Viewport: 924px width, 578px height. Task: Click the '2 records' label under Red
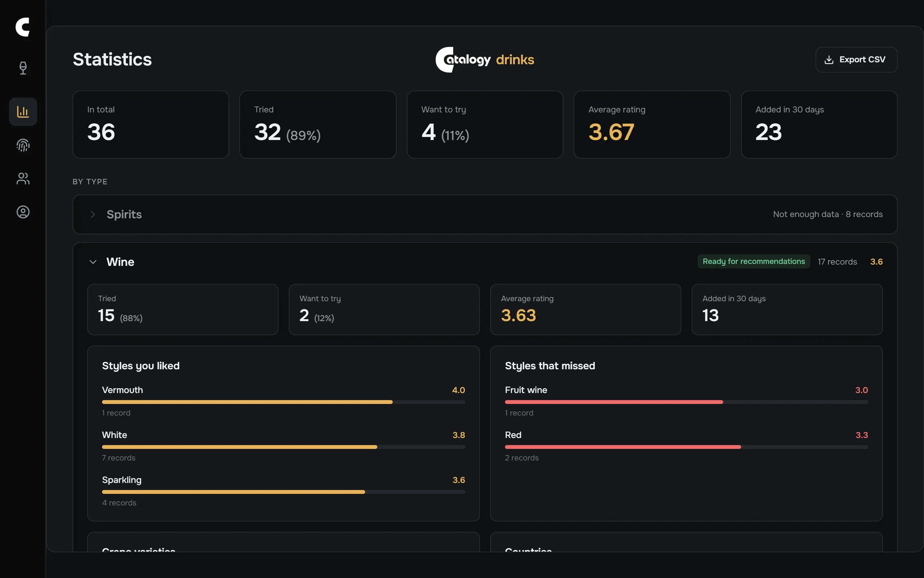[x=522, y=458]
